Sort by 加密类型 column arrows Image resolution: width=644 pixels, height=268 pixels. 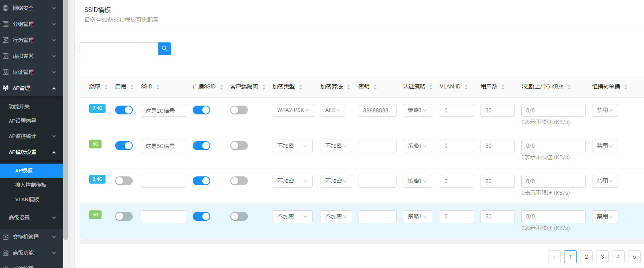click(301, 87)
